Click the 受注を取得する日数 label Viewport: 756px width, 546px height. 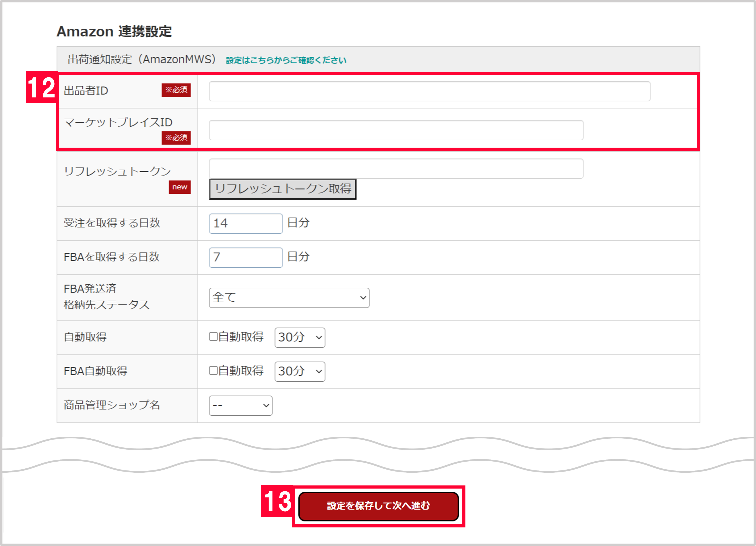coord(112,223)
